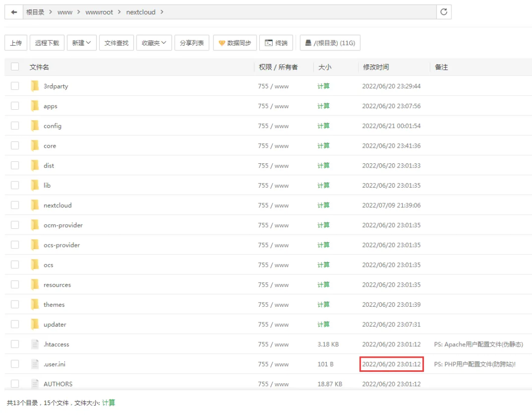
Task: Select the .user.ini file checkbox
Action: (15, 364)
